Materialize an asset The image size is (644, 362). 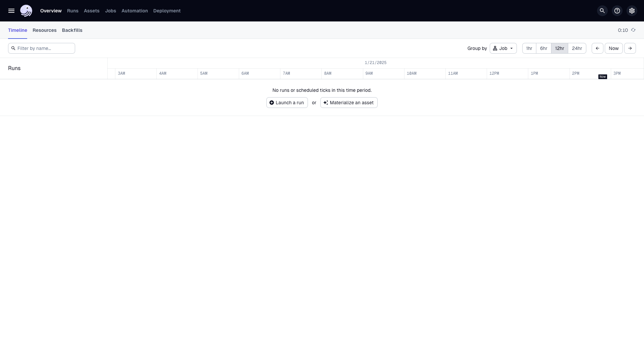(x=349, y=103)
